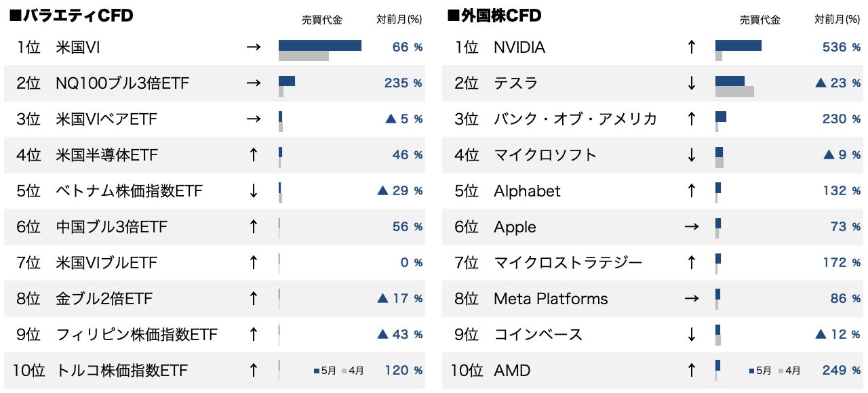
Task: Click the up arrow next to AMD
Action: [692, 371]
